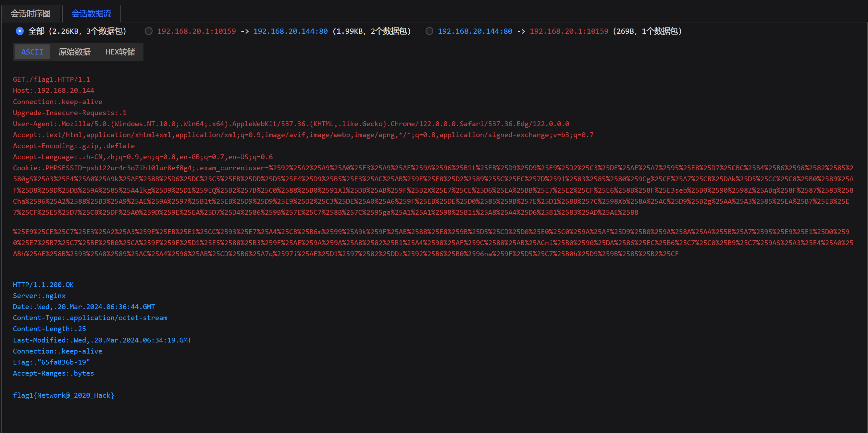This screenshot has width=868, height=433.
Task: Select the 全部 radio button
Action: coord(20,31)
